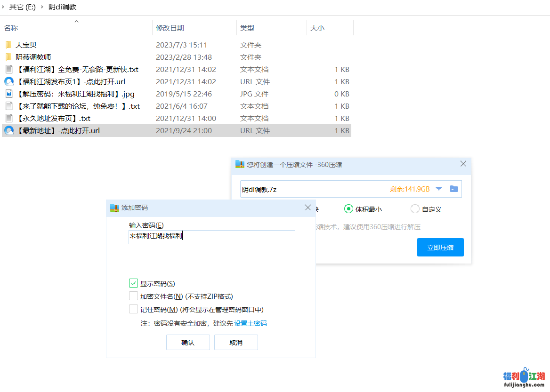Enable the 加密文件名 checkbox

(133, 296)
